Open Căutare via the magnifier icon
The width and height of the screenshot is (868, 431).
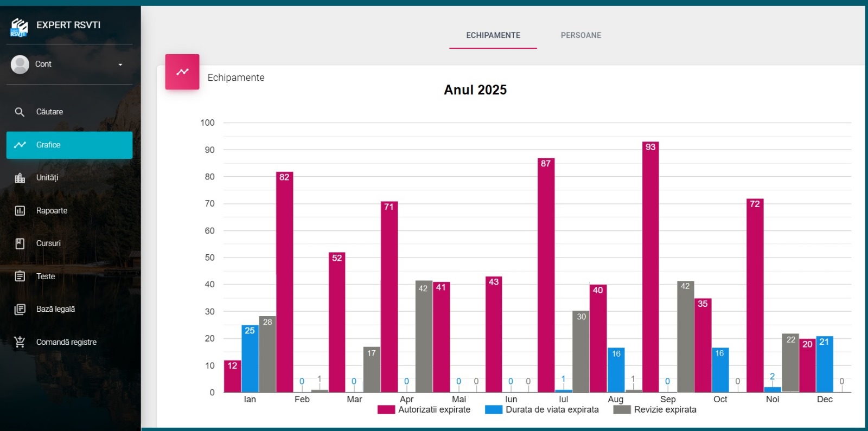click(x=20, y=112)
